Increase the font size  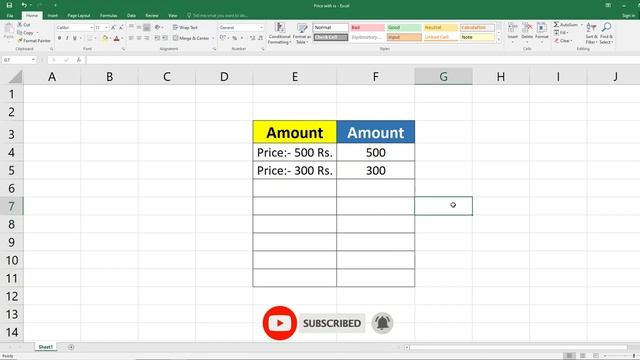click(x=113, y=27)
